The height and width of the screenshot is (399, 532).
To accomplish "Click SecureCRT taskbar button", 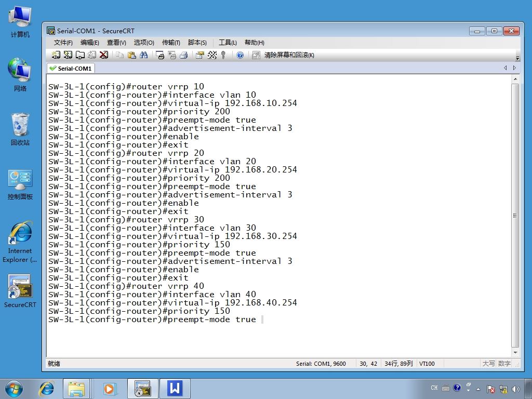I will coord(143,389).
